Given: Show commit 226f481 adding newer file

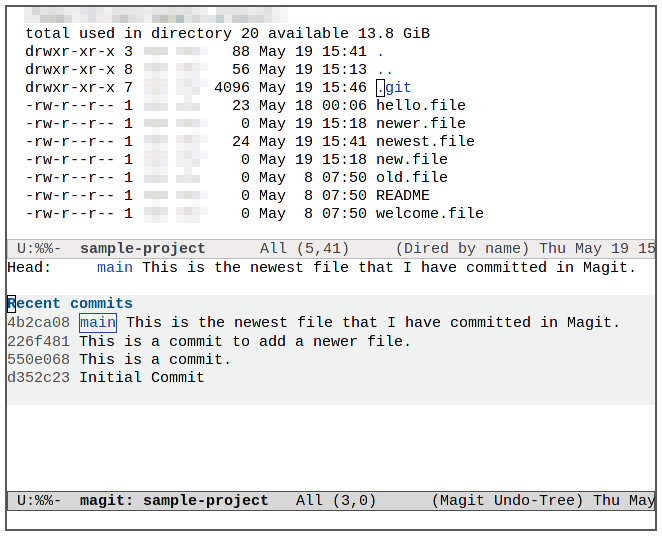Looking at the screenshot, I should (38, 341).
